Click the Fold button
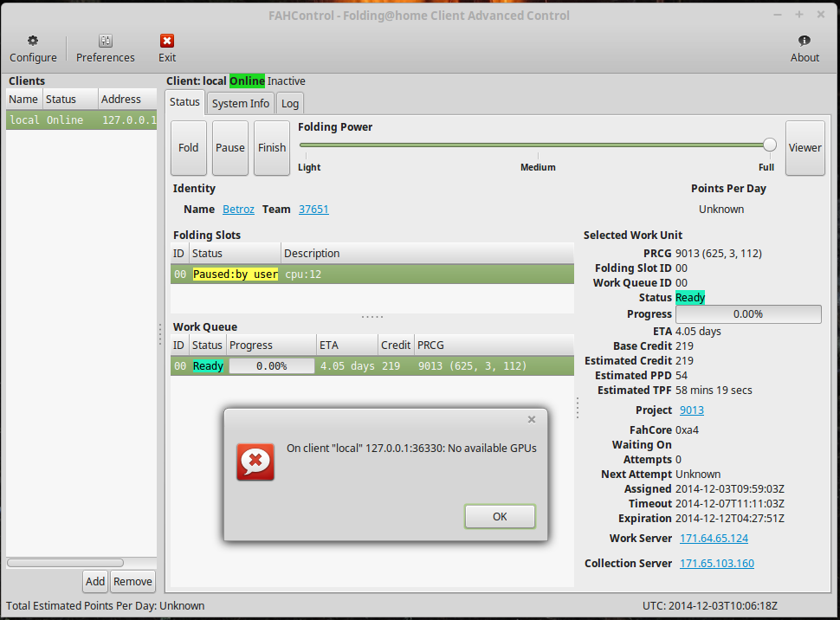The image size is (840, 620). click(x=189, y=148)
